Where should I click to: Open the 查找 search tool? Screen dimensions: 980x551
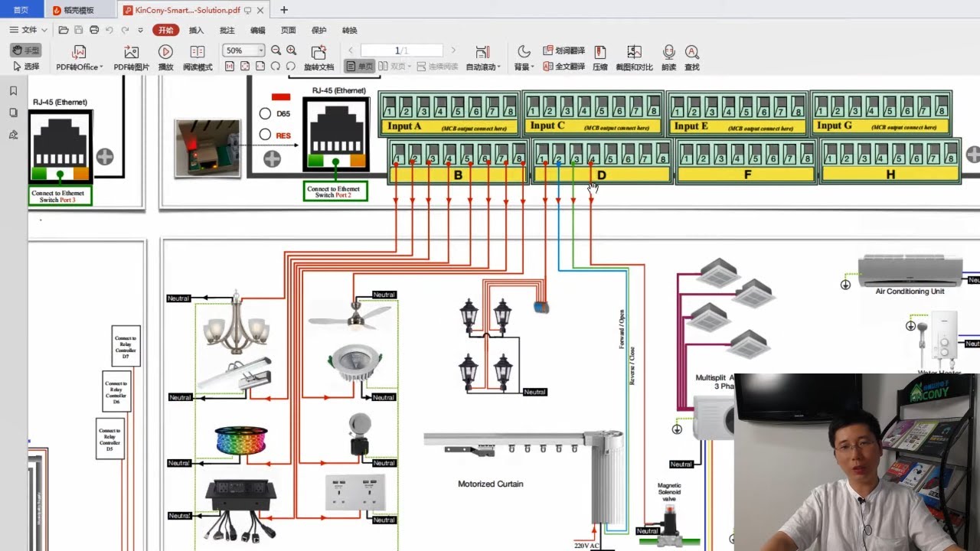click(691, 52)
